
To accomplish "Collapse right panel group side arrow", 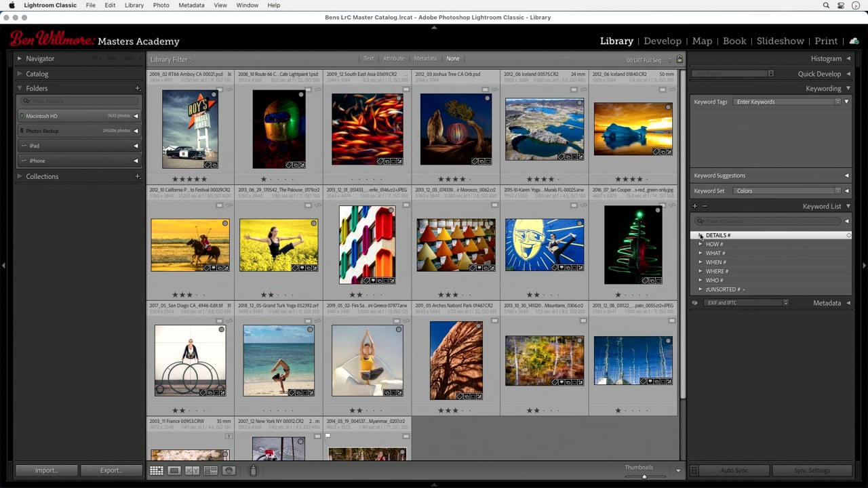I will point(864,265).
